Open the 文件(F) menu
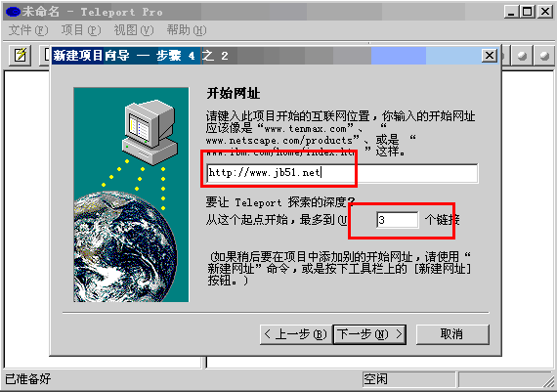557x392 pixels. (x=28, y=30)
